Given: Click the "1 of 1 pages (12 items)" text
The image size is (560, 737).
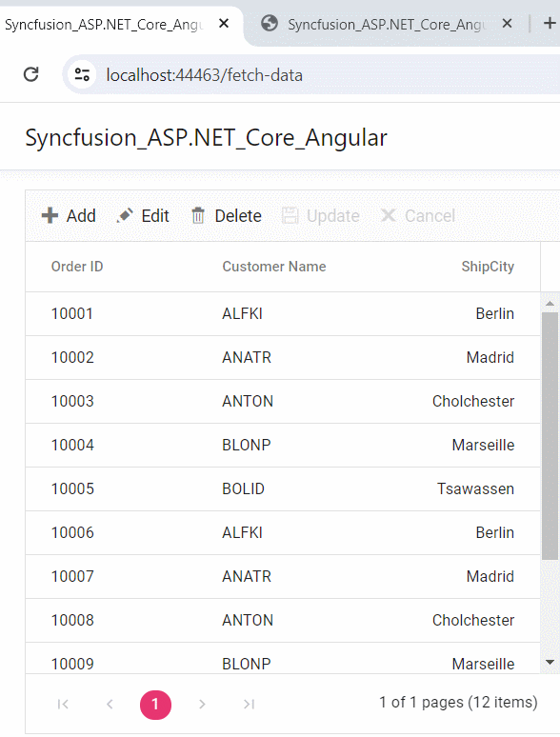Looking at the screenshot, I should pyautogui.click(x=458, y=702).
